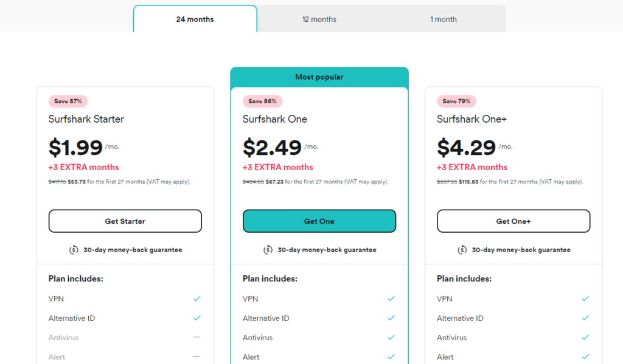
Task: Click money-back guarantee icon under Get One
Action: pyautogui.click(x=268, y=250)
